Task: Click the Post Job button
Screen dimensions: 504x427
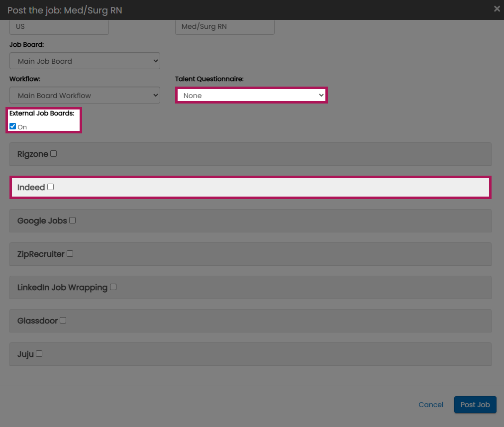Action: (x=475, y=405)
